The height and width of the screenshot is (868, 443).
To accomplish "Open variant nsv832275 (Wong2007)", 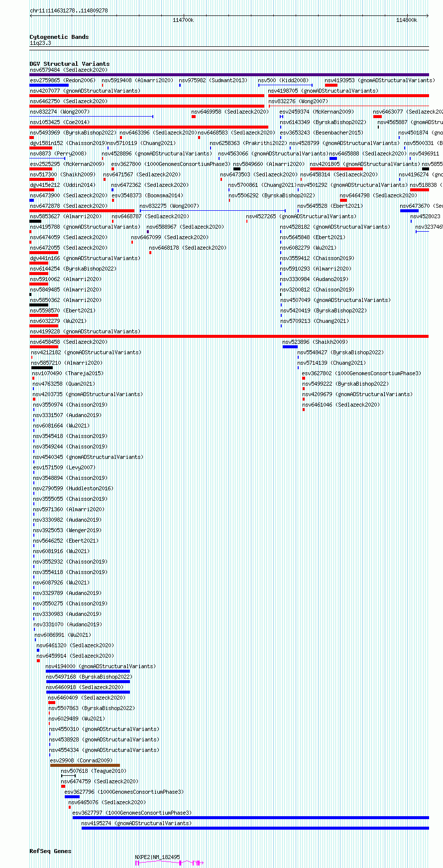I will coord(169,206).
